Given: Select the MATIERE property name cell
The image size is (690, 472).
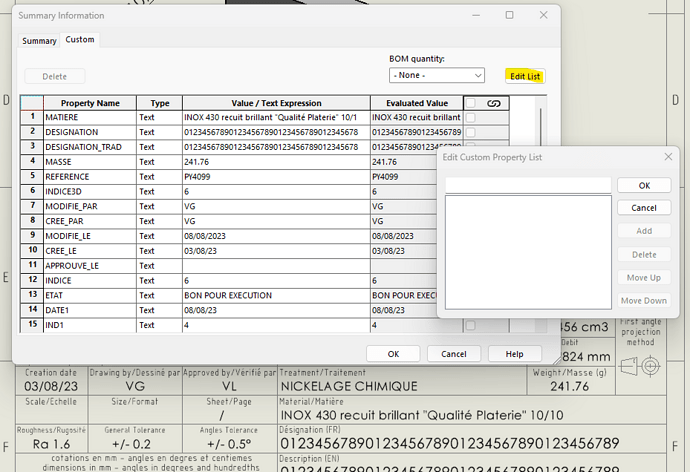Looking at the screenshot, I should click(90, 117).
